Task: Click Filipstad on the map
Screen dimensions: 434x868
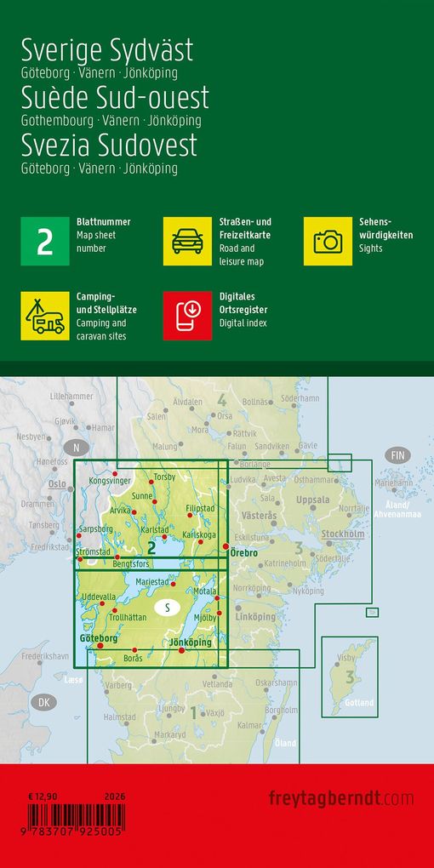Action: (200, 507)
